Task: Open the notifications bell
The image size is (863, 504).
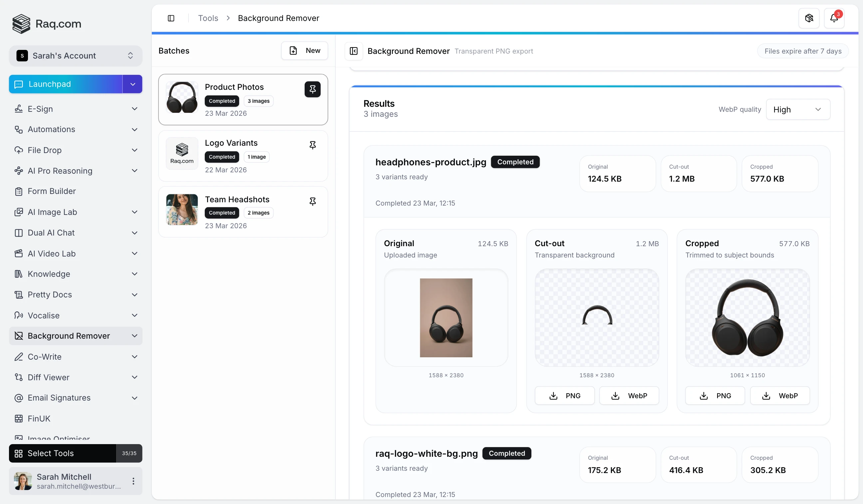Action: pyautogui.click(x=834, y=18)
